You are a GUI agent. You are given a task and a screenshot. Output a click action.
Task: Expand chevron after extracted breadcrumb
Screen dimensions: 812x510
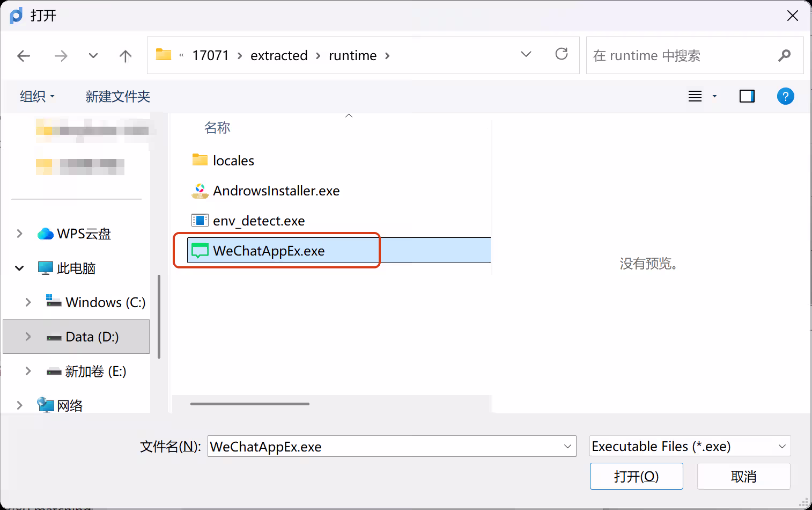(x=318, y=56)
